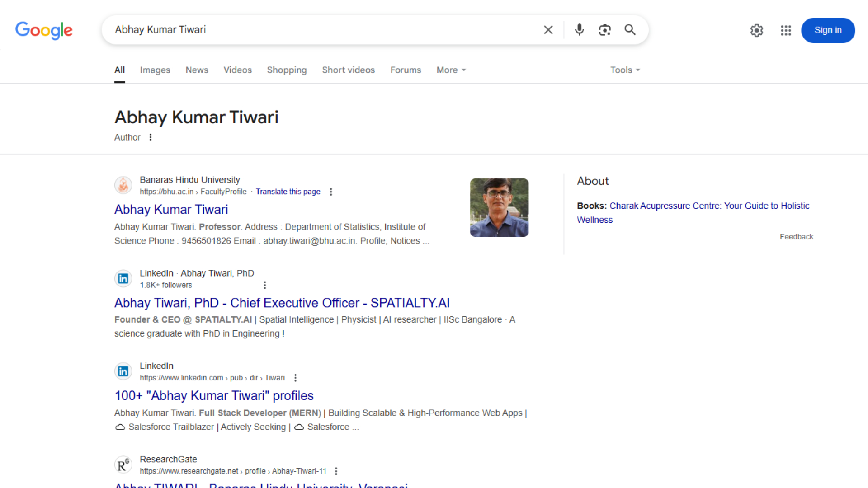Switch to the Images tab
The height and width of the screenshot is (488, 868).
155,70
